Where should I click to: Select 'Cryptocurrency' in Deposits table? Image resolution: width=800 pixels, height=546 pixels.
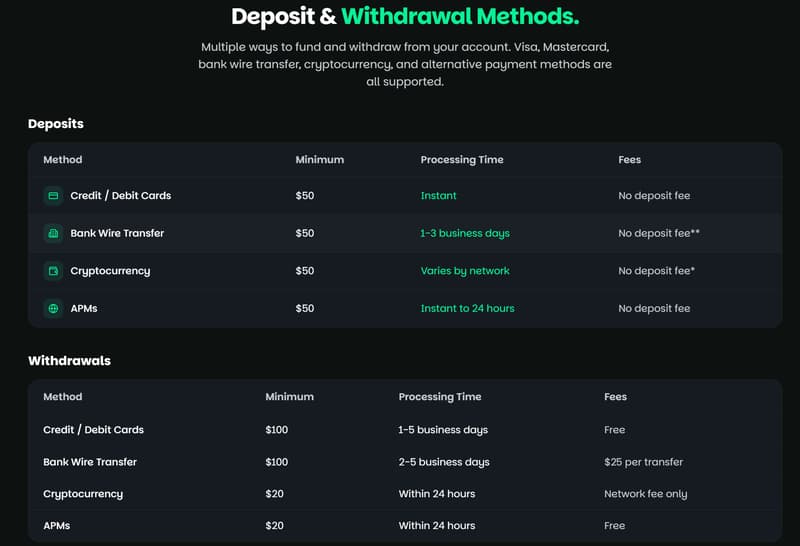(x=110, y=271)
